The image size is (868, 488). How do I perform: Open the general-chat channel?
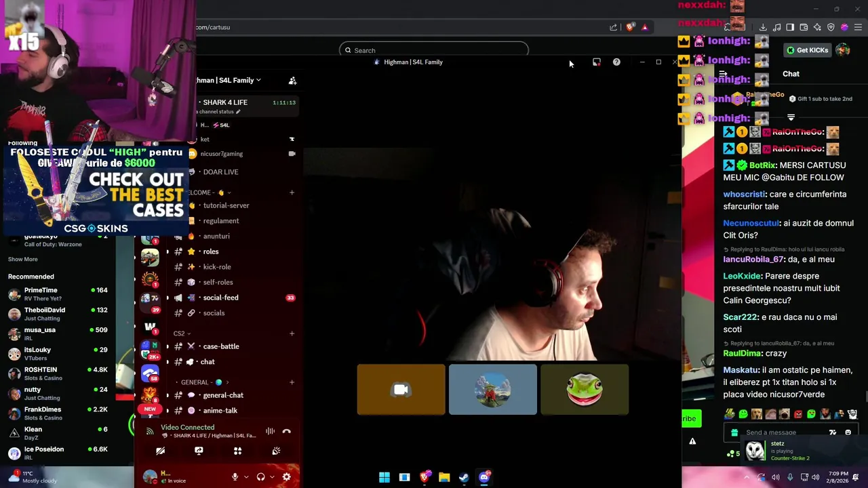tap(223, 395)
